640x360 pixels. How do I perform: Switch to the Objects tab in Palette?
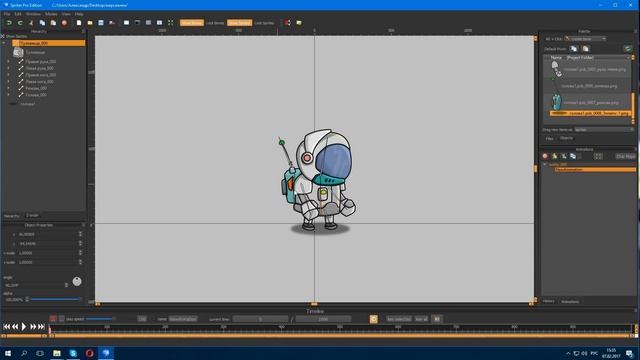tap(566, 138)
